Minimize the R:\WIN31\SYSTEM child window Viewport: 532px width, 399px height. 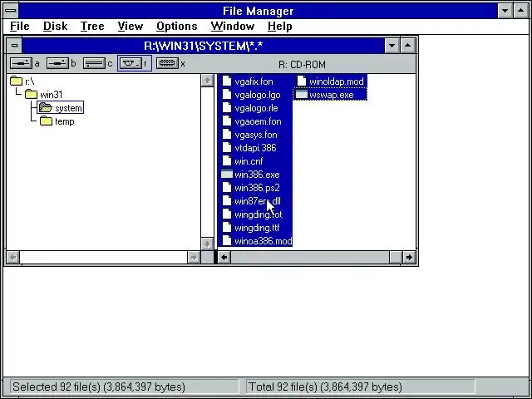[x=392, y=46]
